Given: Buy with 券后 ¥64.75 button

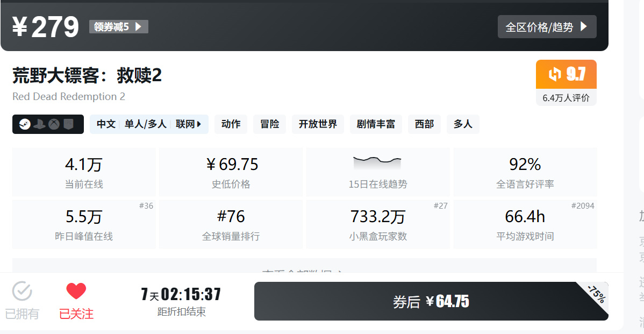Looking at the screenshot, I should [431, 301].
